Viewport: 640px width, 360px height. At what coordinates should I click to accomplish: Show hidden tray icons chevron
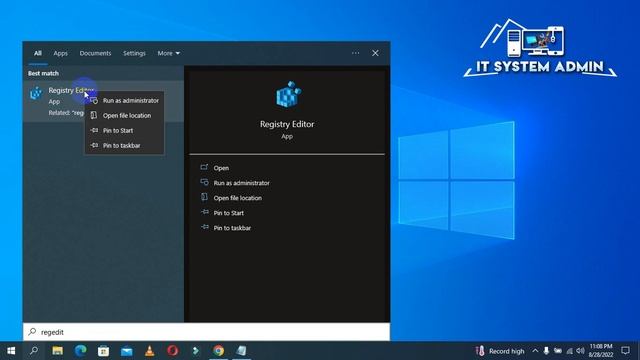(x=535, y=351)
